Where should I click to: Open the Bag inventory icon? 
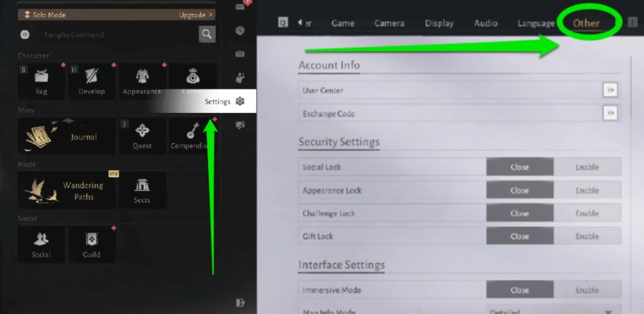click(x=42, y=81)
